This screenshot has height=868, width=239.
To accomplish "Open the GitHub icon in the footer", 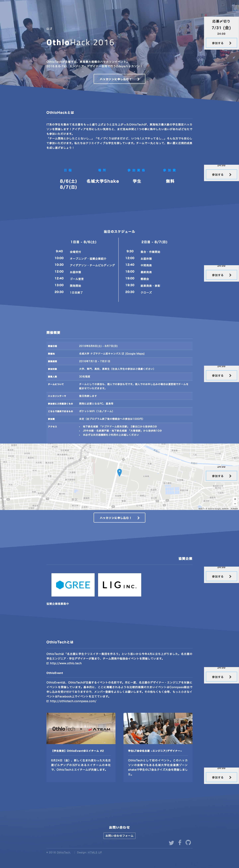I will (188, 842).
